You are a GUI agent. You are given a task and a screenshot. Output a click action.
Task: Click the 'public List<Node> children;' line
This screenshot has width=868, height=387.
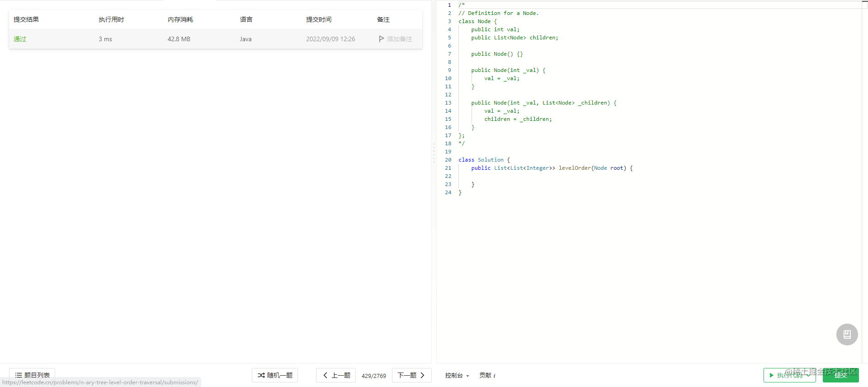coord(514,38)
